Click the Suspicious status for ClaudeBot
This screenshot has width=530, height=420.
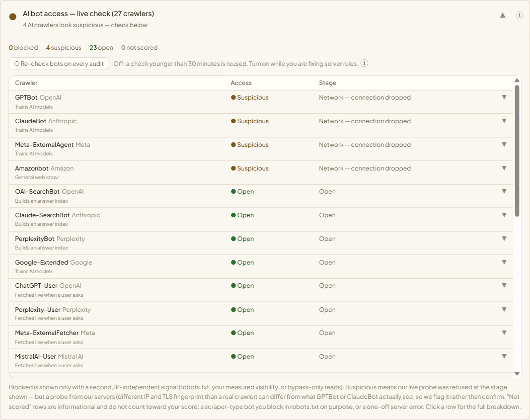[x=250, y=121]
